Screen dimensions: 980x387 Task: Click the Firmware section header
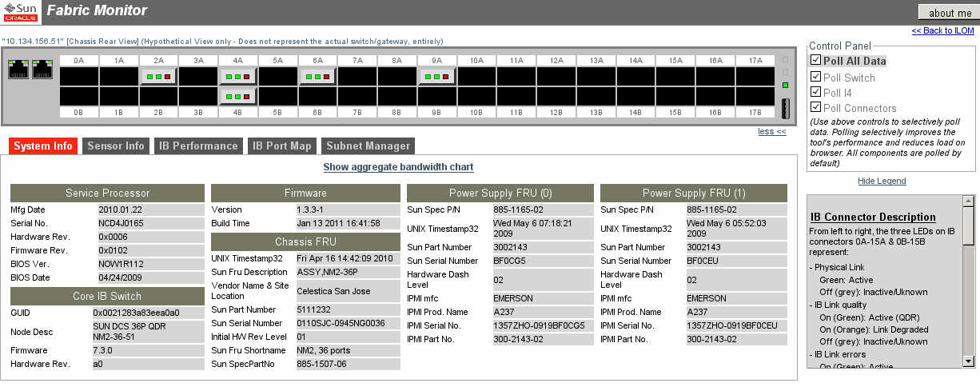pyautogui.click(x=305, y=193)
